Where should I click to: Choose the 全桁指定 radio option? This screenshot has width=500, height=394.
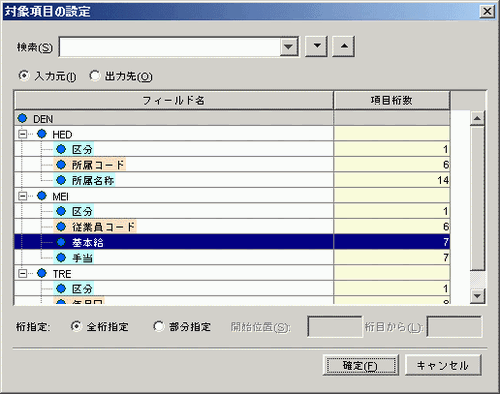pyautogui.click(x=76, y=326)
